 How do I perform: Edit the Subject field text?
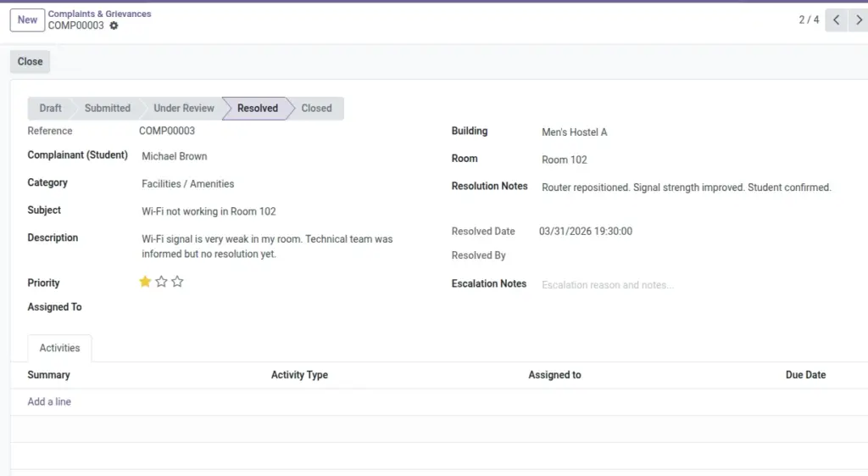(x=277, y=211)
